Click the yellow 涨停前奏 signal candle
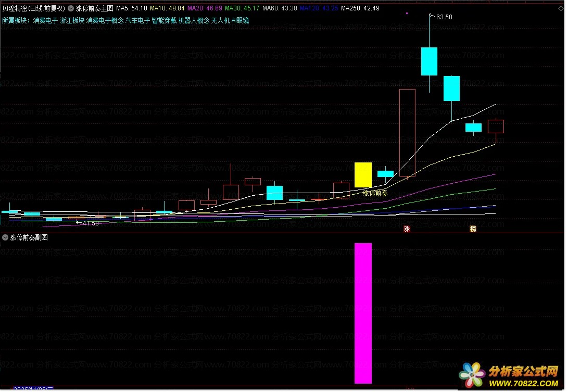Viewport: 567px width, 392px height. click(363, 175)
